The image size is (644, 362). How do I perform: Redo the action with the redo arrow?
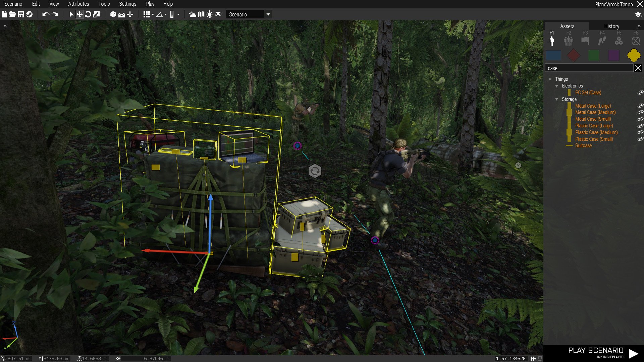click(x=55, y=14)
